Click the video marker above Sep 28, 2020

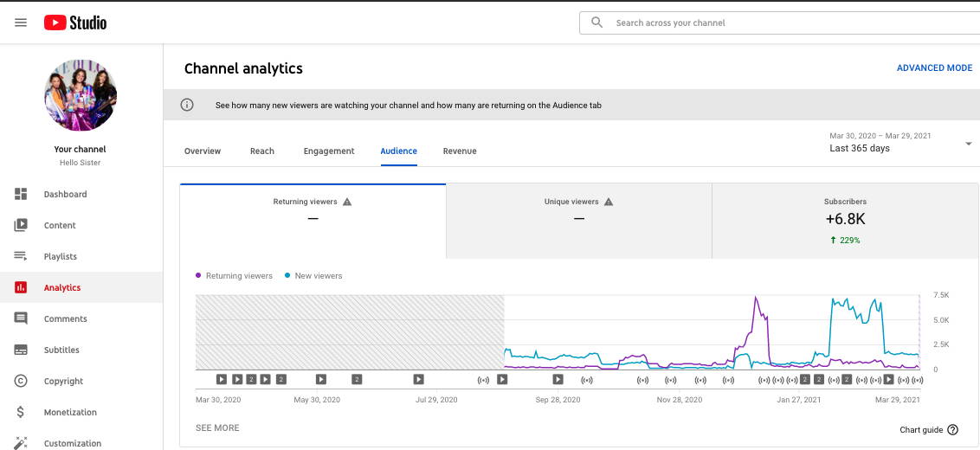click(x=558, y=379)
